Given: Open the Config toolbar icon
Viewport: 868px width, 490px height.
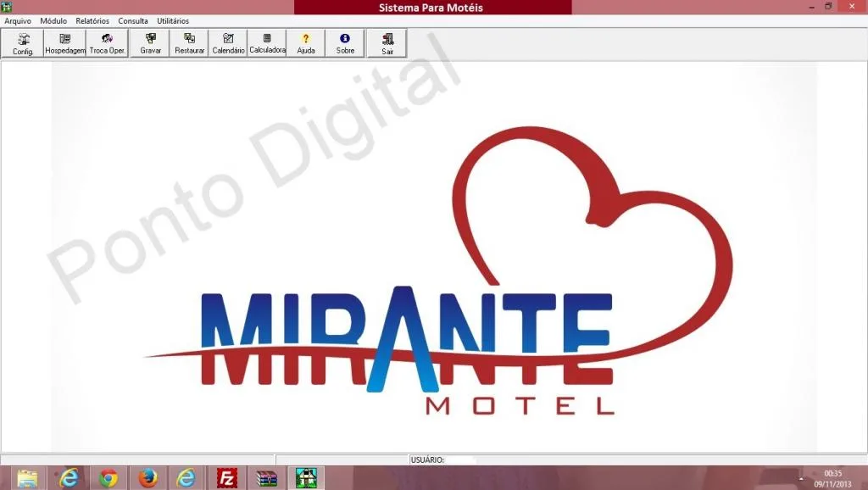Looking at the screenshot, I should (23, 44).
